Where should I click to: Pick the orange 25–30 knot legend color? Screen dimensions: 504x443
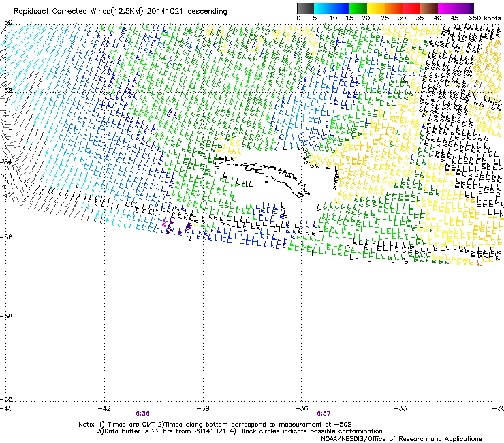click(394, 8)
